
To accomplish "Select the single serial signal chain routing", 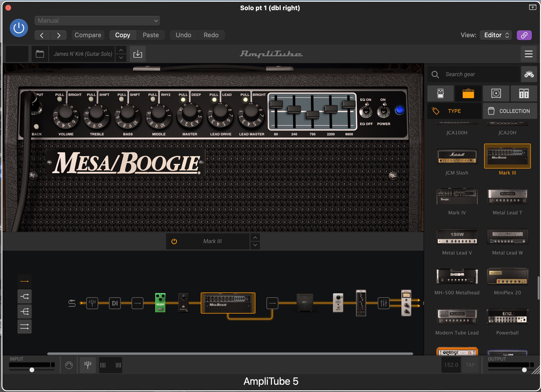I will (x=24, y=281).
